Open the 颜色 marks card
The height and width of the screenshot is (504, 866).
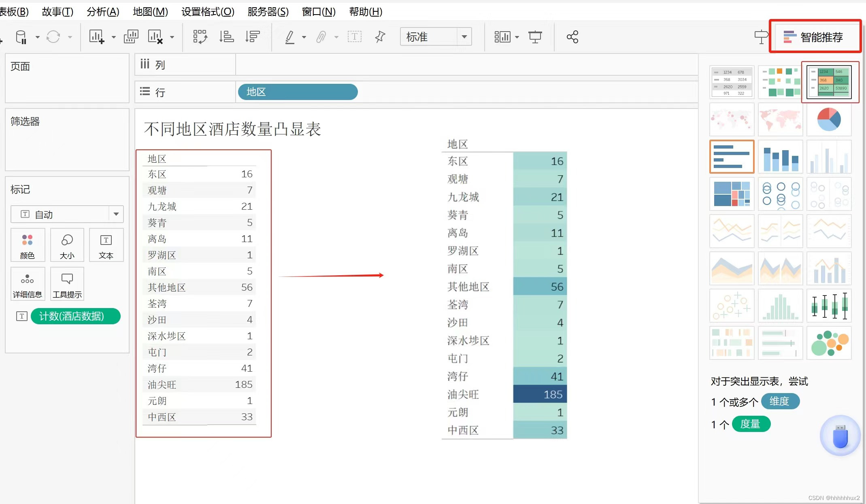(28, 245)
